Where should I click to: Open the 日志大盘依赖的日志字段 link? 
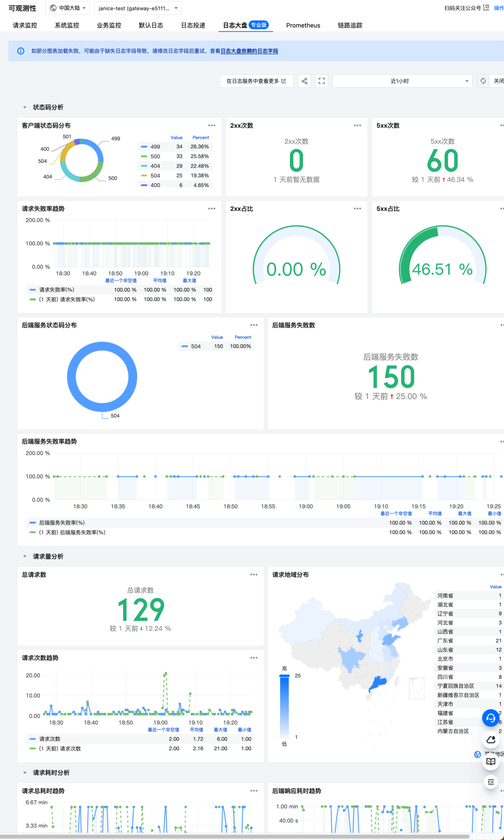coord(249,51)
